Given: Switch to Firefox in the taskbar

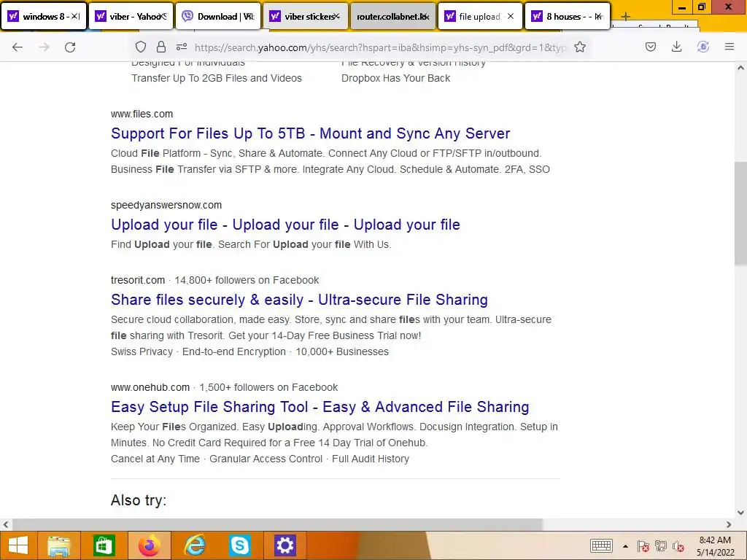Looking at the screenshot, I should tap(149, 545).
